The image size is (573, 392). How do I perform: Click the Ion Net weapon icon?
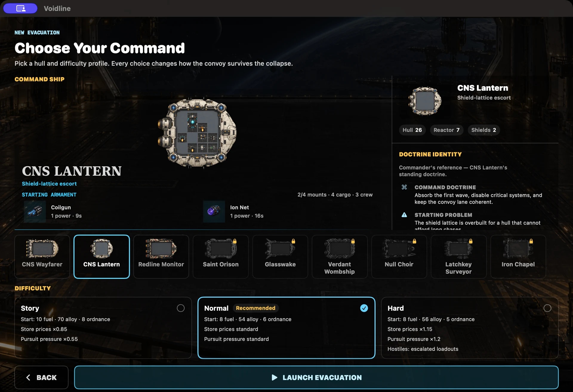coord(214,211)
